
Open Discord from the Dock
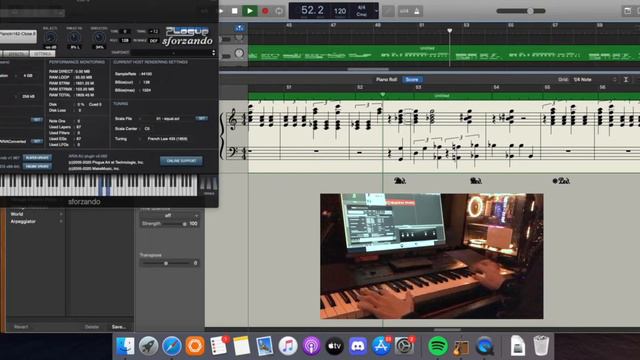[358, 346]
